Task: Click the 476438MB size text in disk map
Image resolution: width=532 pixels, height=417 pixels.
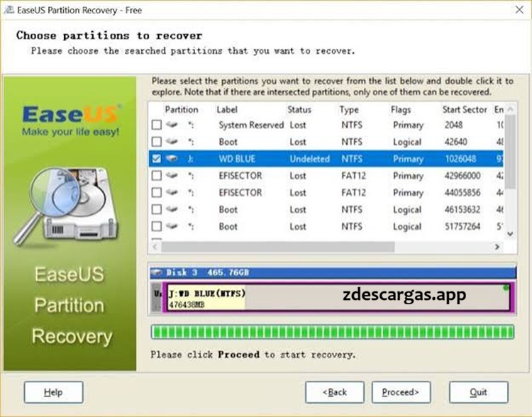Action: pyautogui.click(x=187, y=304)
